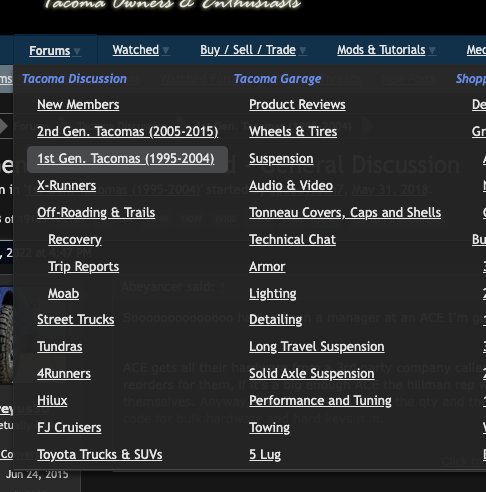Go to the Suspension forum
Image resolution: width=486 pixels, height=492 pixels.
281,159
